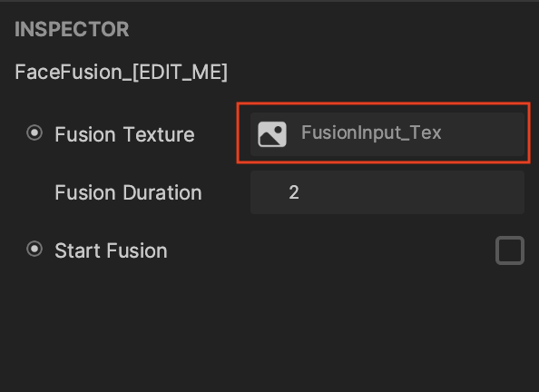
Task: Select the FaceFusion_[EDIT_ME] component title
Action: click(121, 73)
